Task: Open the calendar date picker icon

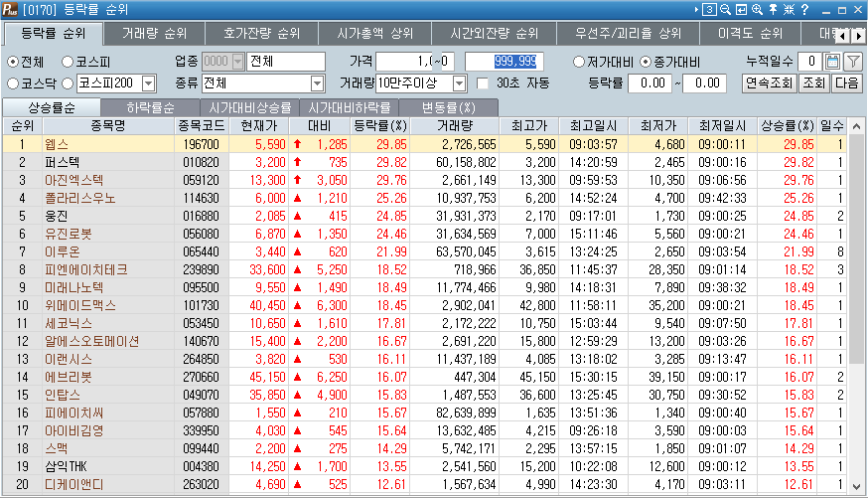Action: [832, 62]
